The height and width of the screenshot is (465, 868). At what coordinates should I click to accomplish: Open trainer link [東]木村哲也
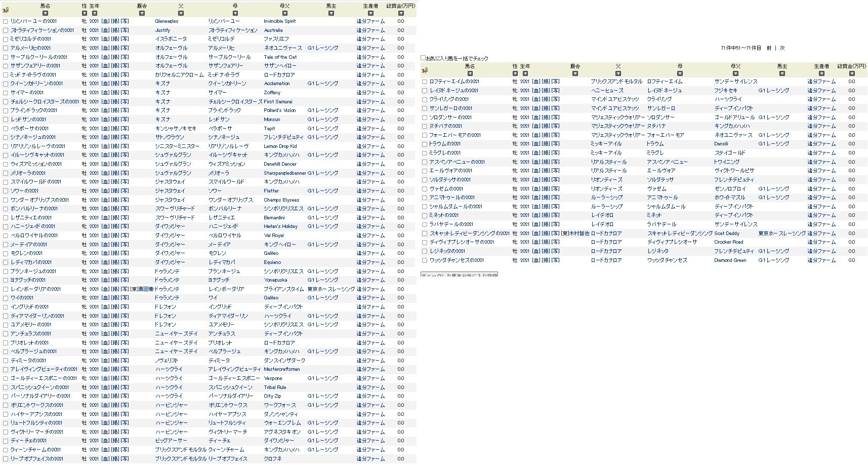pyautogui.click(x=575, y=234)
